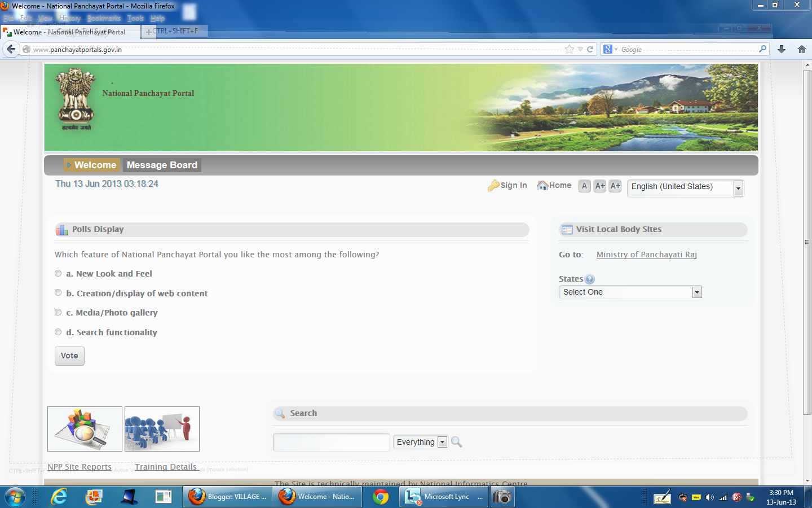Click the magnifier icon beside Everything dropdown
Screen dimensions: 812x508
point(456,442)
